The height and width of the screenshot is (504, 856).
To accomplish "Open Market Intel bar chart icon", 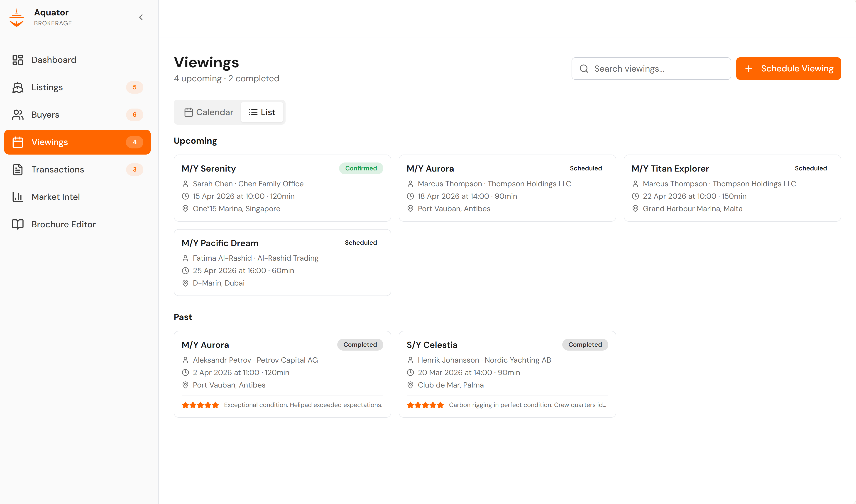I will pyautogui.click(x=18, y=197).
